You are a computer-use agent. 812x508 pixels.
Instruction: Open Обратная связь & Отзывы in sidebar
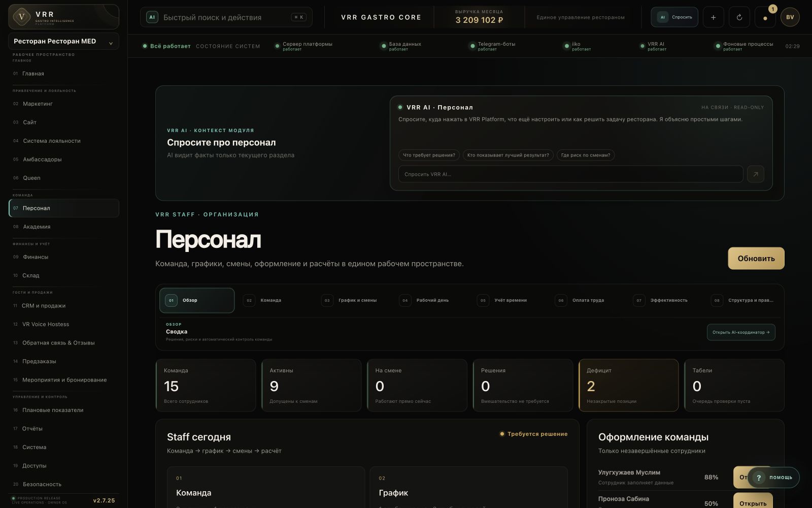pos(64,343)
